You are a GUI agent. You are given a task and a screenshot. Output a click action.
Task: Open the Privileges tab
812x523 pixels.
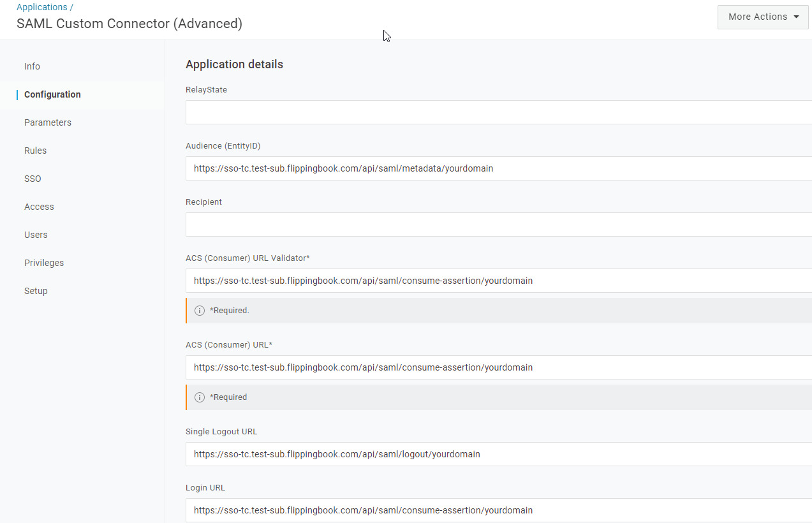click(x=44, y=263)
